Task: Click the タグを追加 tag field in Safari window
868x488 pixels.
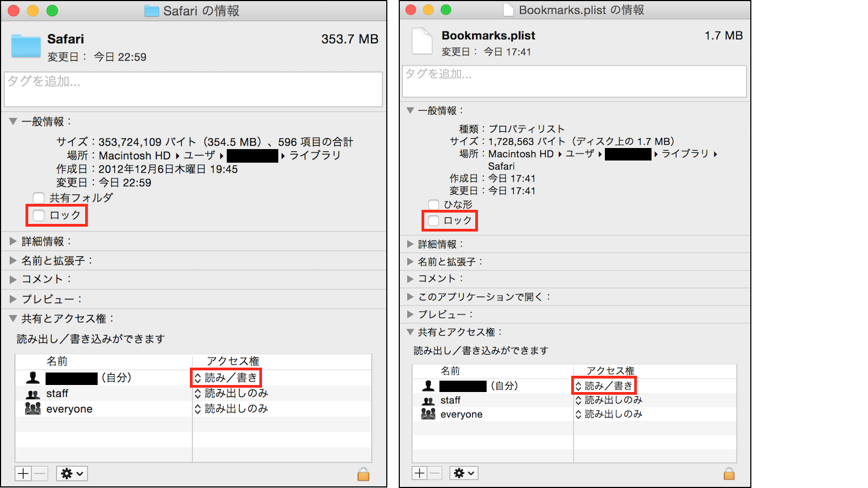Action: 193,89
